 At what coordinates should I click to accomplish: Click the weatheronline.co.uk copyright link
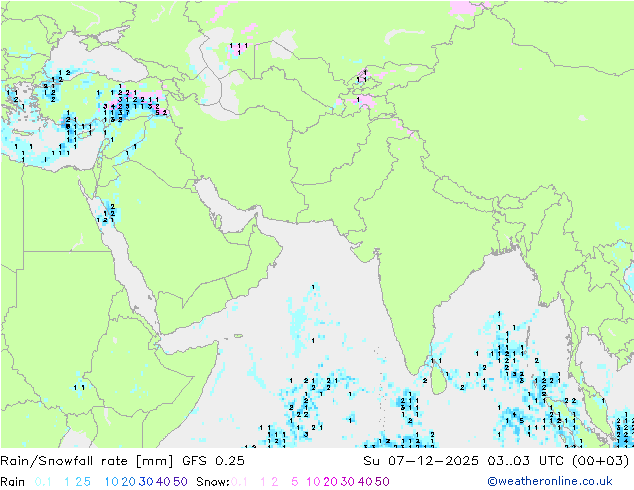coord(550,481)
